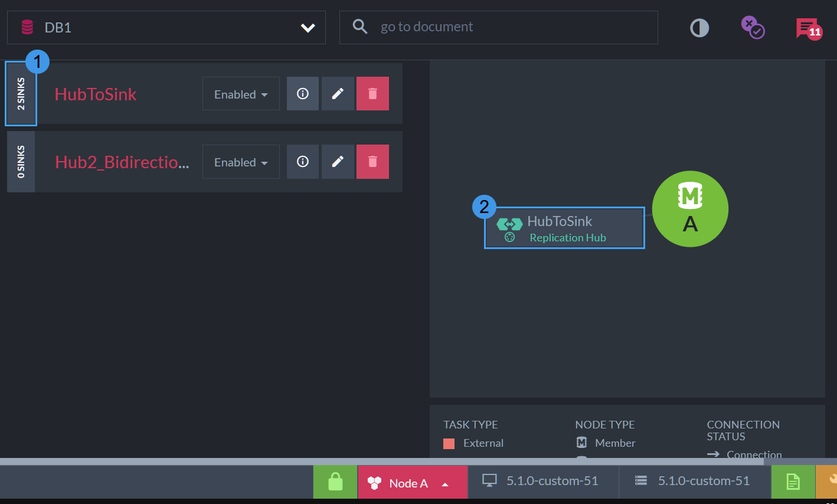
Task: Open notifications with badge 11
Action: tap(808, 28)
